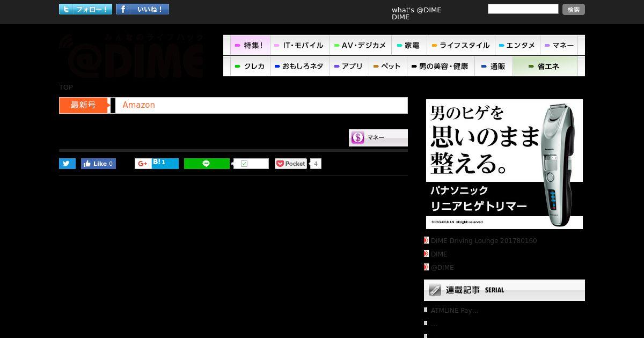Open the 家電 category
Image resolution: width=644 pixels, height=338 pixels.
(409, 46)
